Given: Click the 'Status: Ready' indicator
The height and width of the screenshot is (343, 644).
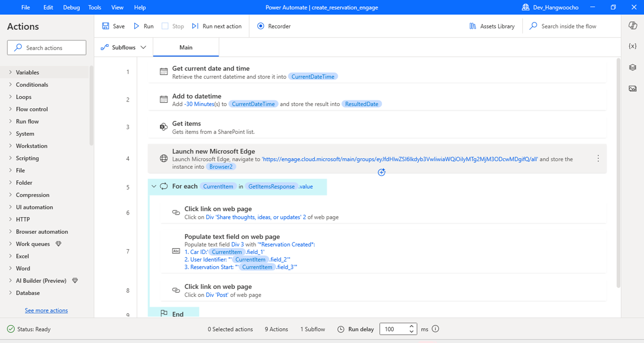Looking at the screenshot, I should (29, 329).
